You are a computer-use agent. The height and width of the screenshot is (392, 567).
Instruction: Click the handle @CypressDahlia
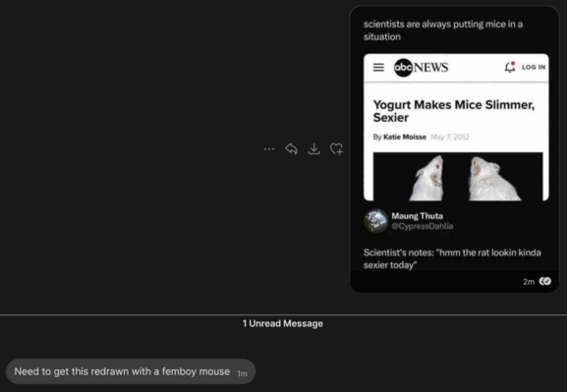[x=422, y=226]
